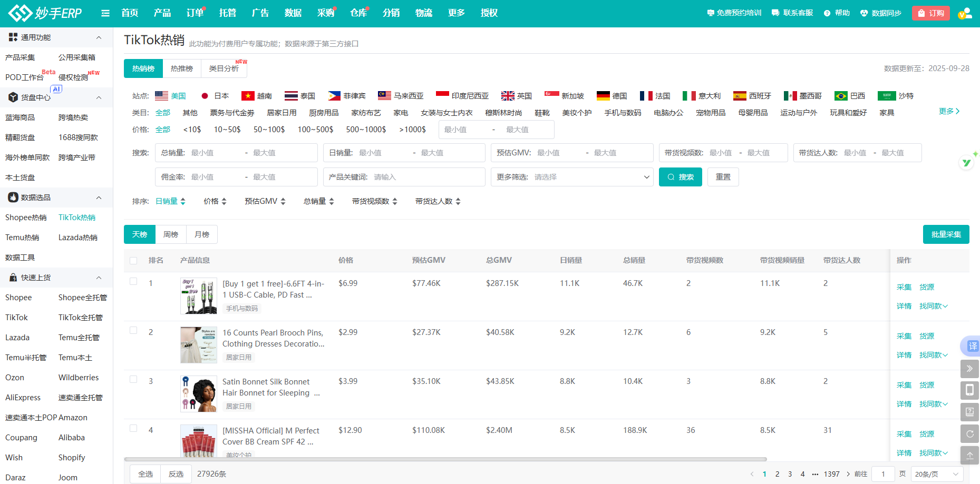The height and width of the screenshot is (484, 980).
Task: Click the 意大利 flag icon
Action: point(689,96)
